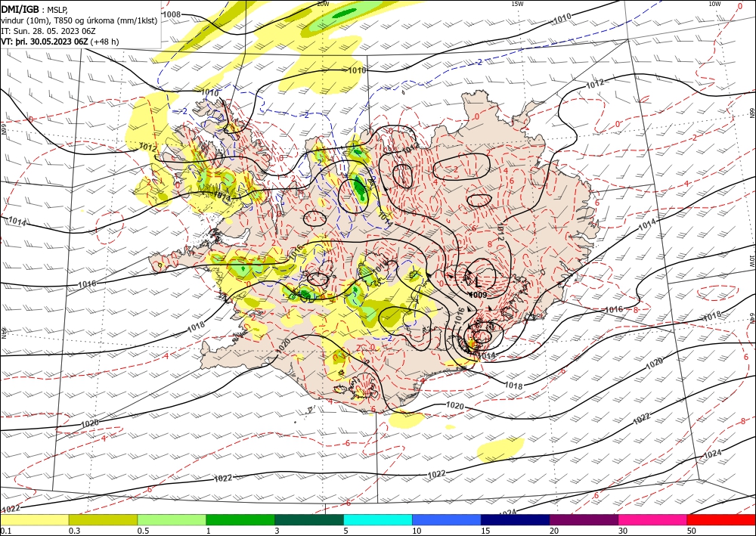This screenshot has height=536, width=756.
Task: Pick the purple 20–30 legend swatch
Action: point(584,519)
